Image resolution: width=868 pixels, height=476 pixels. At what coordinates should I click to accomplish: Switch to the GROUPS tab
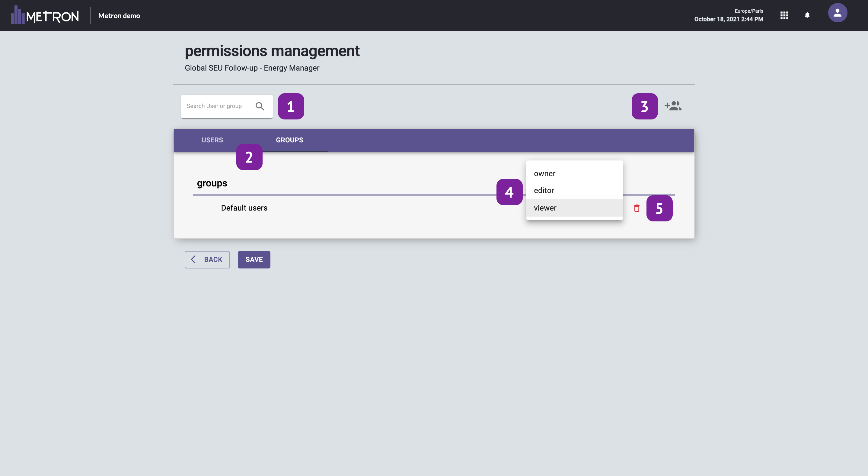click(289, 140)
